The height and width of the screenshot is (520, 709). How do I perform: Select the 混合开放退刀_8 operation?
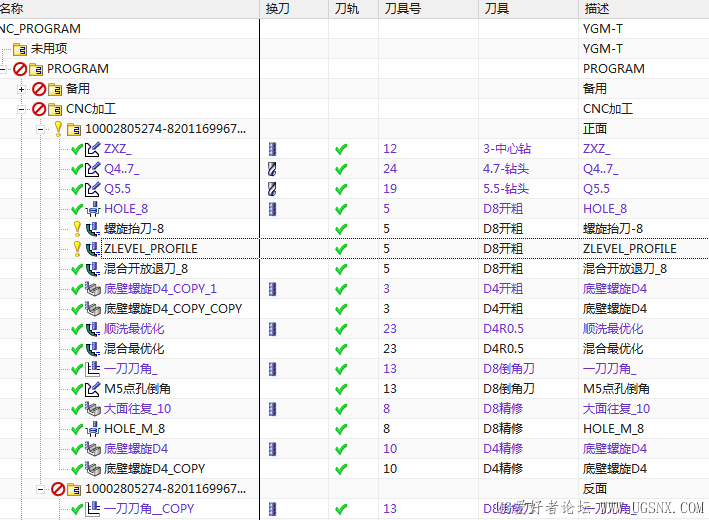(146, 269)
